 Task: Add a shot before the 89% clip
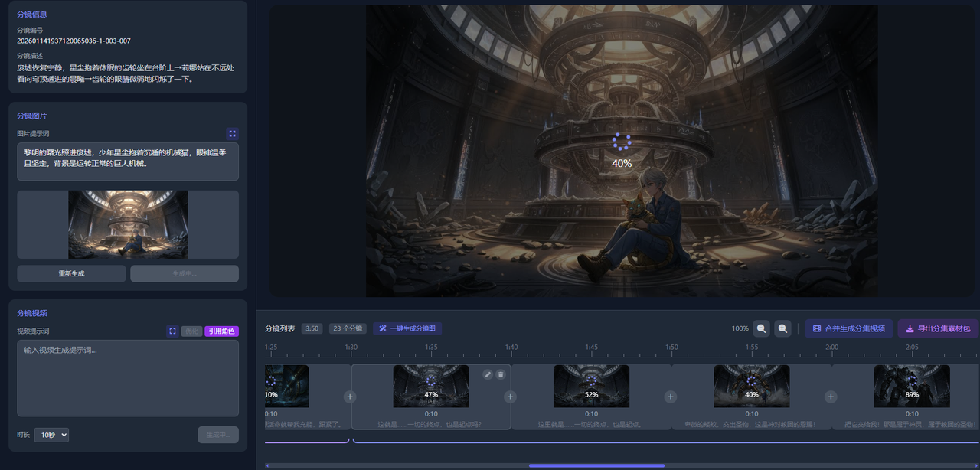831,397
